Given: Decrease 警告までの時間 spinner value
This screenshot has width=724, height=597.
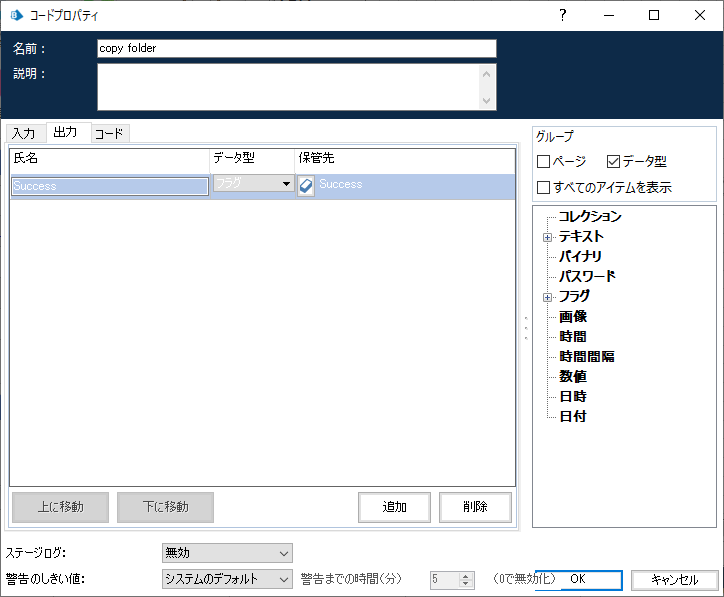Looking at the screenshot, I should coord(465,584).
